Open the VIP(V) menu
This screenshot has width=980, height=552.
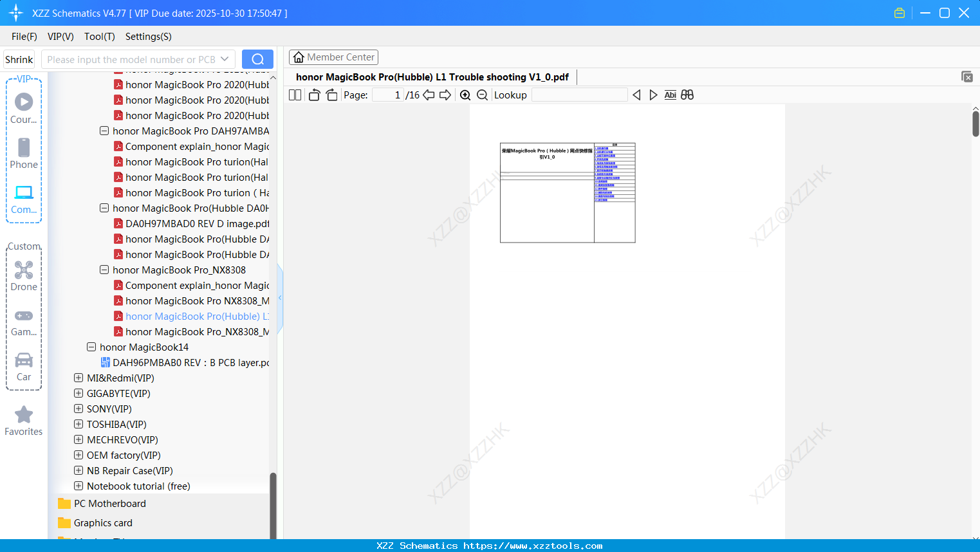(x=60, y=37)
